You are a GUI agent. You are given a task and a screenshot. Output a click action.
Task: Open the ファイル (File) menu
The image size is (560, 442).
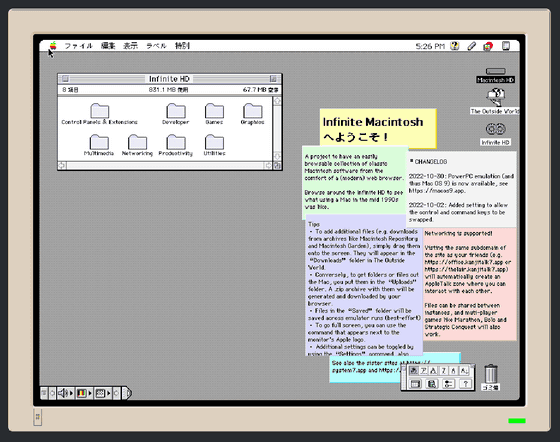[78, 46]
